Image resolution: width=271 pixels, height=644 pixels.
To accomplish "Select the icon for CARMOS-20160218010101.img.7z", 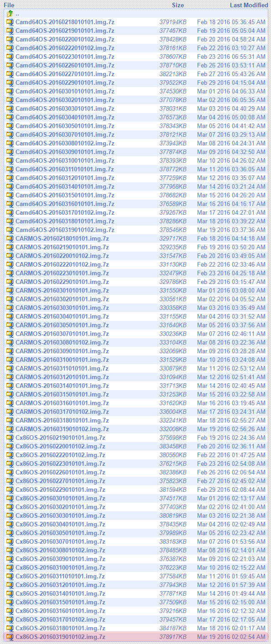I will 10,238.
